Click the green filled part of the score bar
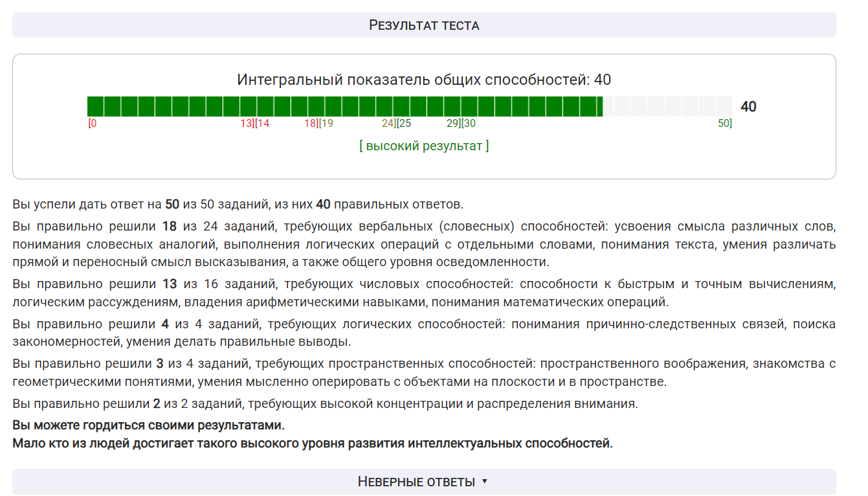 [344, 106]
